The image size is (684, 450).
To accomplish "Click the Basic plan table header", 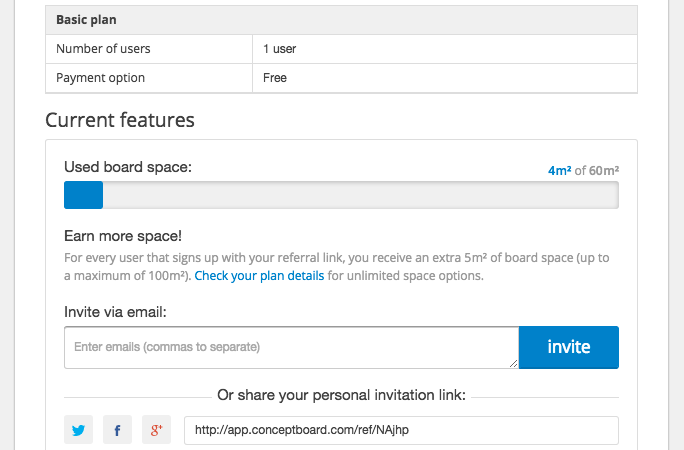I will click(x=341, y=20).
